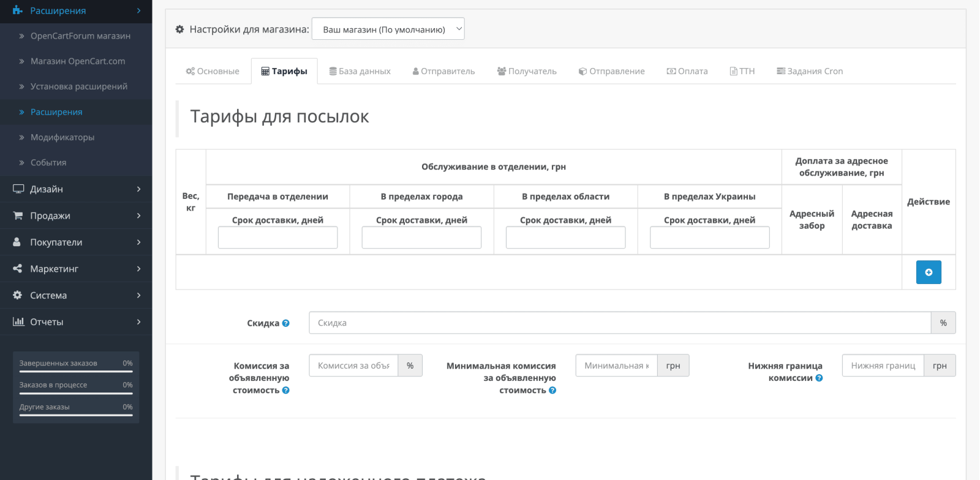Go to Установка расширений
The height and width of the screenshot is (480, 980).
[76, 86]
